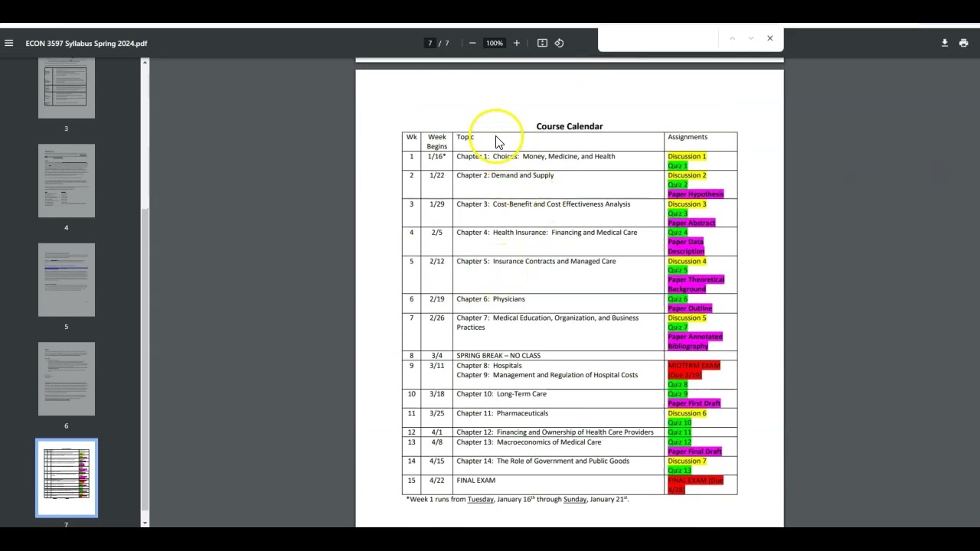Open page 4 thumbnail
Image resolution: width=980 pixels, height=551 pixels.
(67, 181)
